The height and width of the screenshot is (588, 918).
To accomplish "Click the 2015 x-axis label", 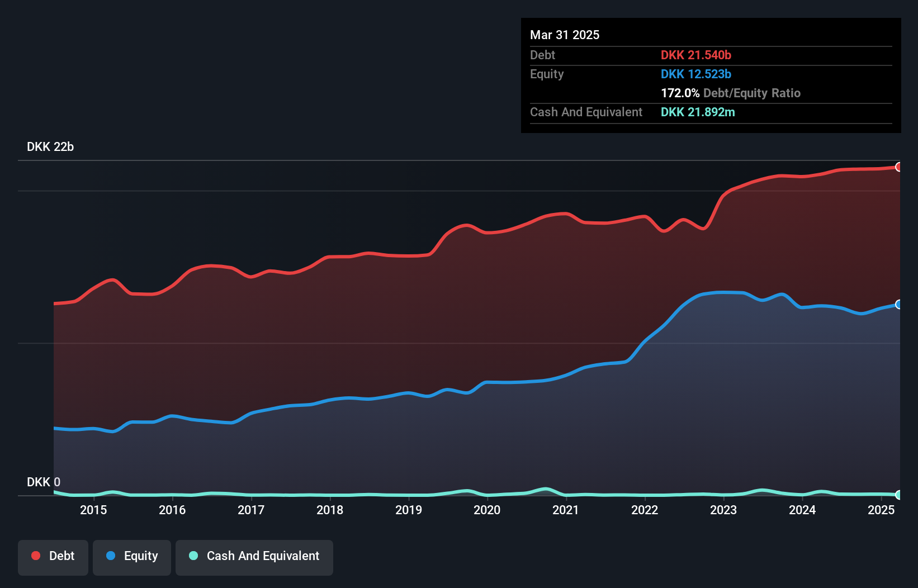I will pos(93,510).
